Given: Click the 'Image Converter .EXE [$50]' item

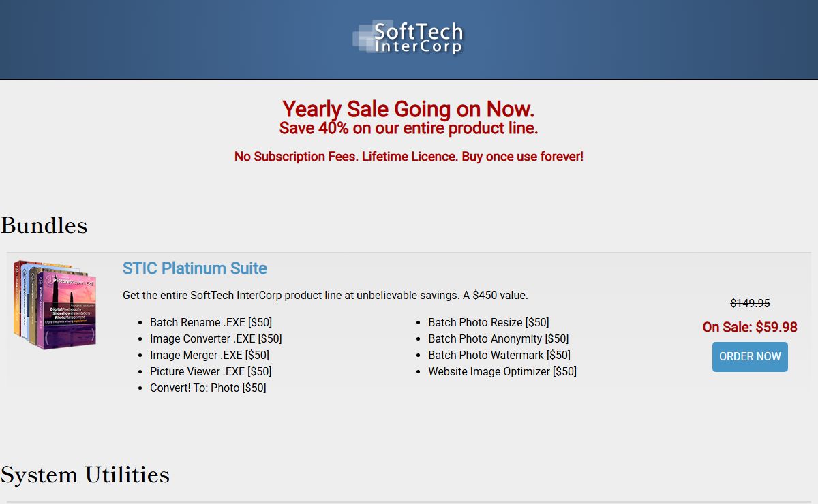Looking at the screenshot, I should (216, 338).
